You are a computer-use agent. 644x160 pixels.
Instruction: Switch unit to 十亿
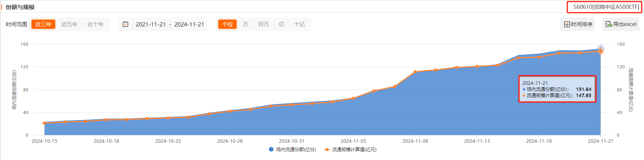(300, 24)
